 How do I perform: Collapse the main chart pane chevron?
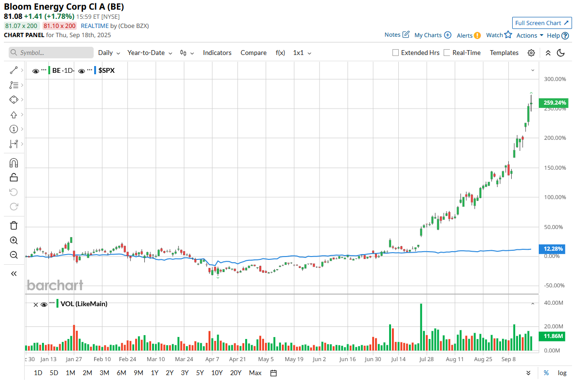pyautogui.click(x=532, y=70)
